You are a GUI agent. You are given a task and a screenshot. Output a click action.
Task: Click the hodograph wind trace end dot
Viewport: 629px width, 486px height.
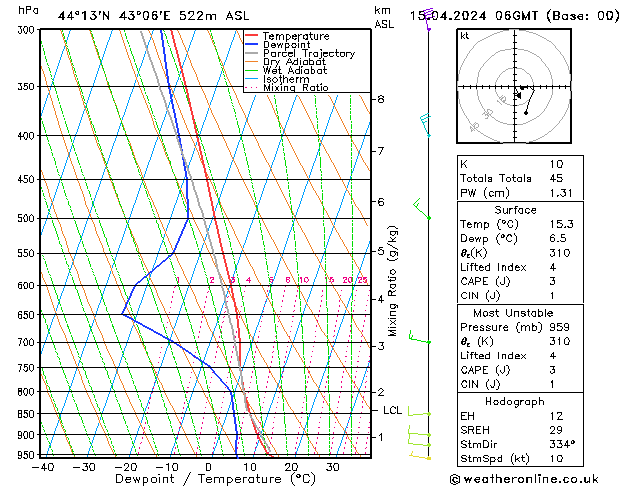(526, 113)
